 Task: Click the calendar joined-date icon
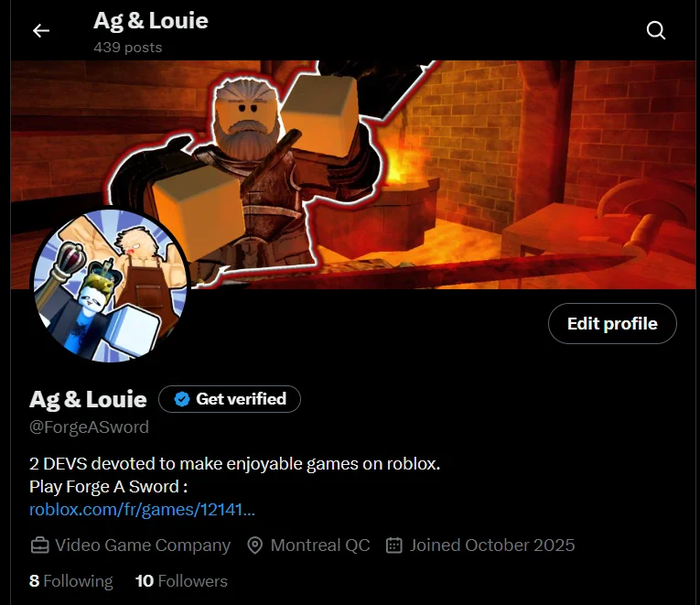393,546
